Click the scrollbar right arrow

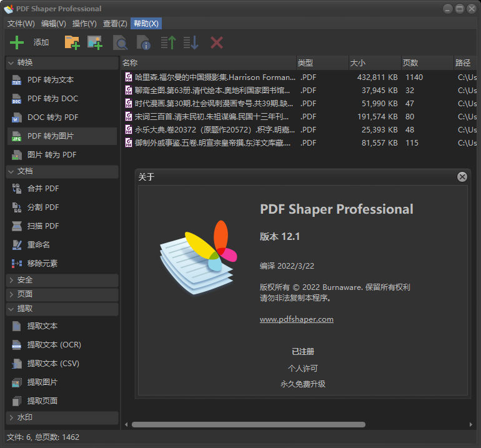471,425
